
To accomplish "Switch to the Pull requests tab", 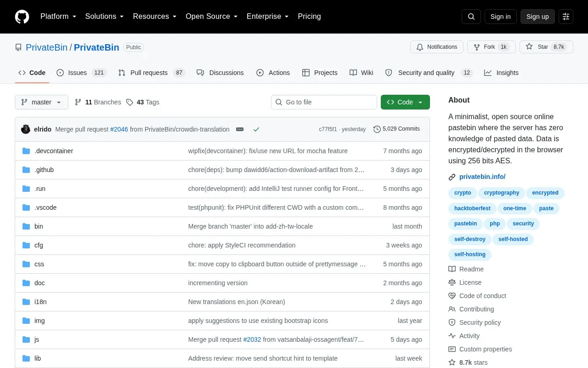I will (151, 73).
